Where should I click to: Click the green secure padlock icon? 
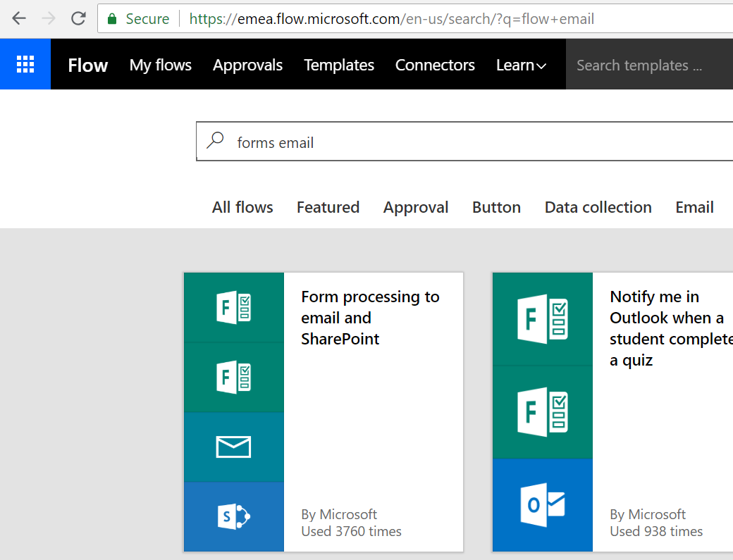[112, 19]
